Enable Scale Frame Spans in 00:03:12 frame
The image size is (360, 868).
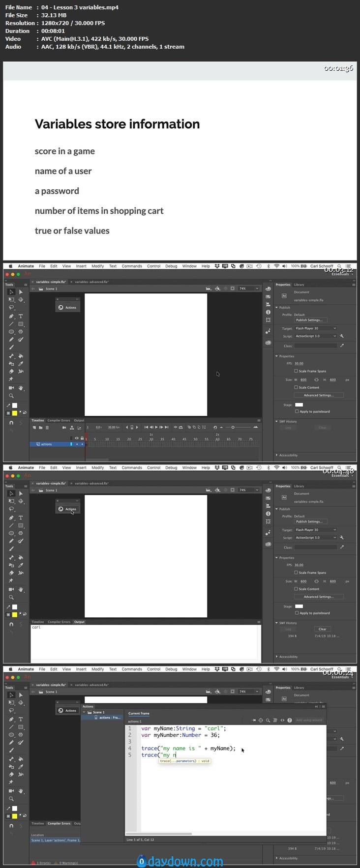pyautogui.click(x=296, y=371)
